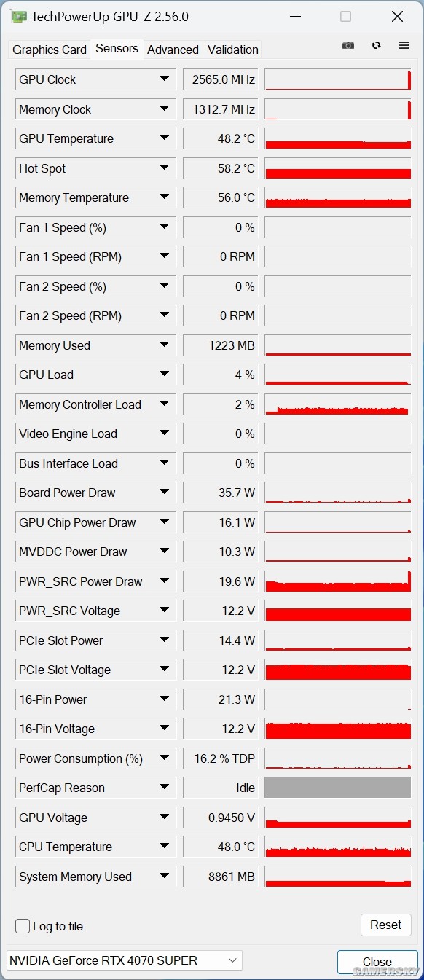Open the hamburger menu icon

[404, 45]
